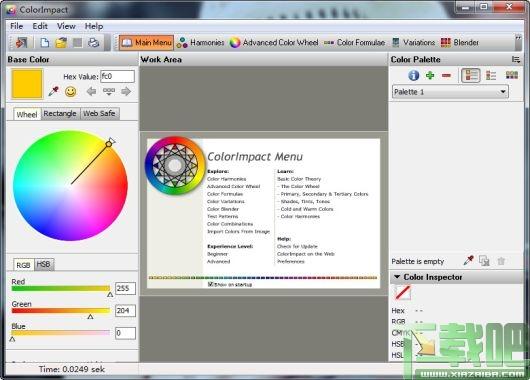Screen dimensions: 530x380
Task: Add color with the green plus icon
Action: (430, 75)
